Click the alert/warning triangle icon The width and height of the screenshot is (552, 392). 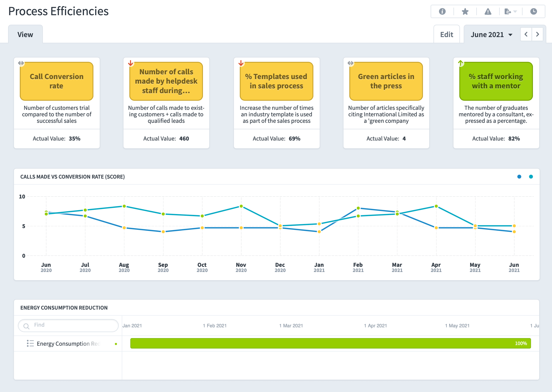click(488, 11)
